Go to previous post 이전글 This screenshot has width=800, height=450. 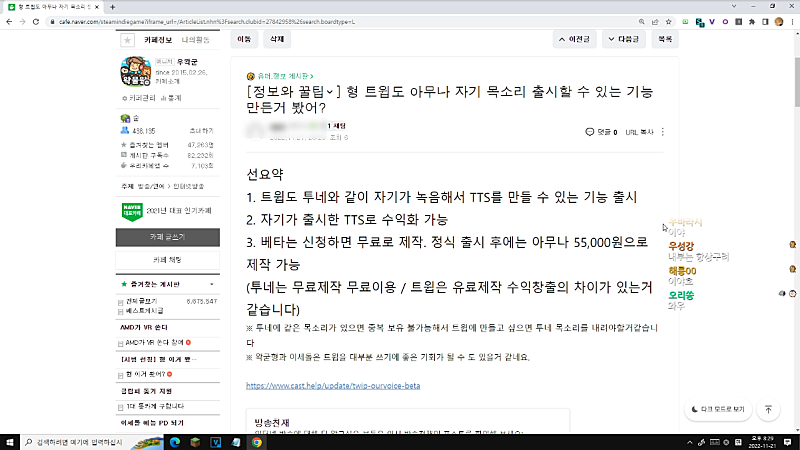tap(574, 39)
